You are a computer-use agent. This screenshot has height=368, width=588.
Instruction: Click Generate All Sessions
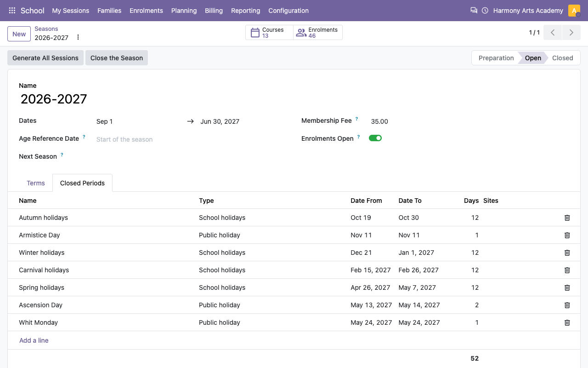(x=45, y=58)
